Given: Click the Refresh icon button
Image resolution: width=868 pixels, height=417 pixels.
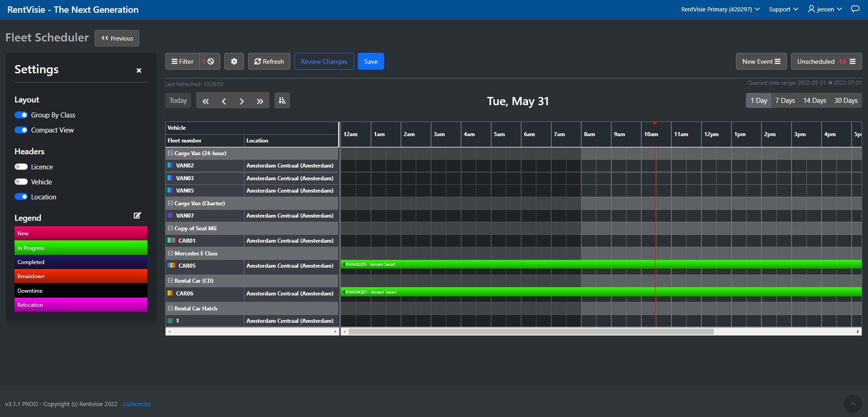Looking at the screenshot, I should pos(269,61).
